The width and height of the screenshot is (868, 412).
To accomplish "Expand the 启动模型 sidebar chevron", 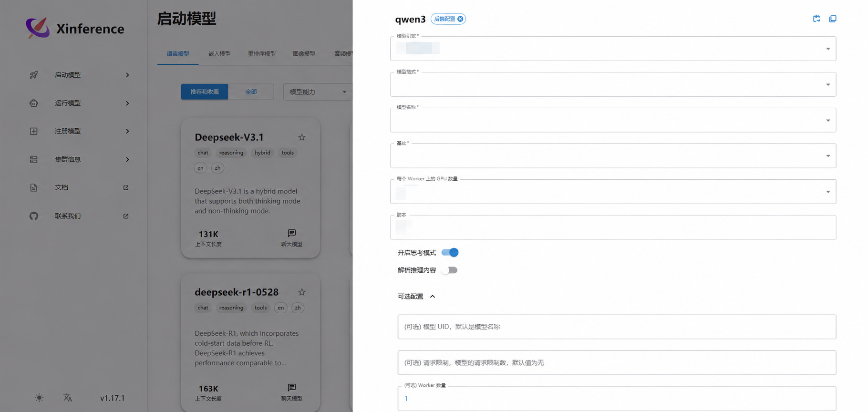I will [127, 75].
